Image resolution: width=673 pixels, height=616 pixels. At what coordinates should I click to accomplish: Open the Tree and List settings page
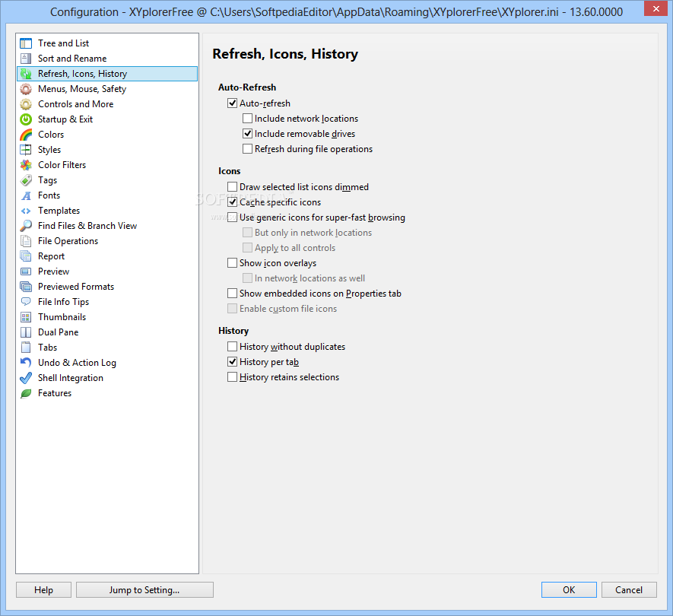tap(107, 43)
